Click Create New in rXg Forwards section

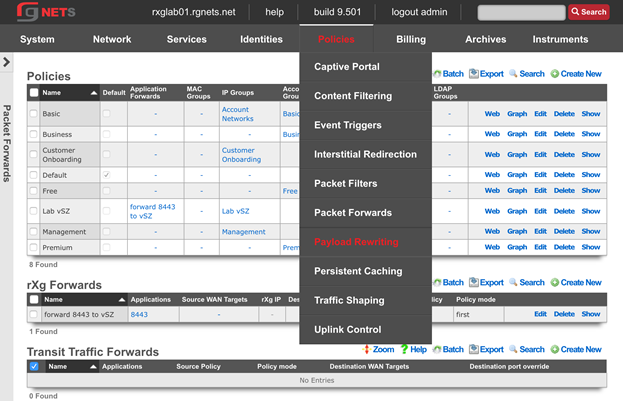[576, 283]
